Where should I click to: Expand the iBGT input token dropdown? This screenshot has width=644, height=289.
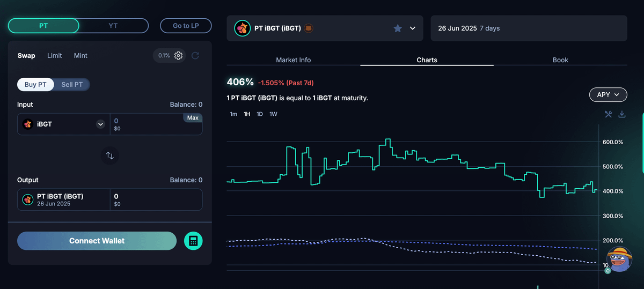(x=100, y=124)
